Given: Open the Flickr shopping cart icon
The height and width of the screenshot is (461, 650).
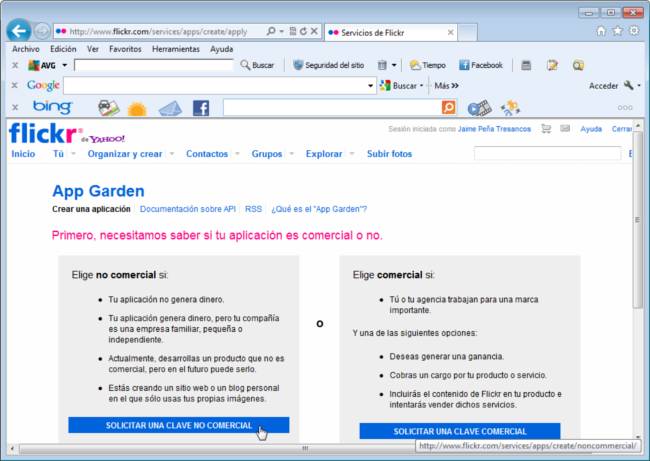Looking at the screenshot, I should (x=546, y=129).
